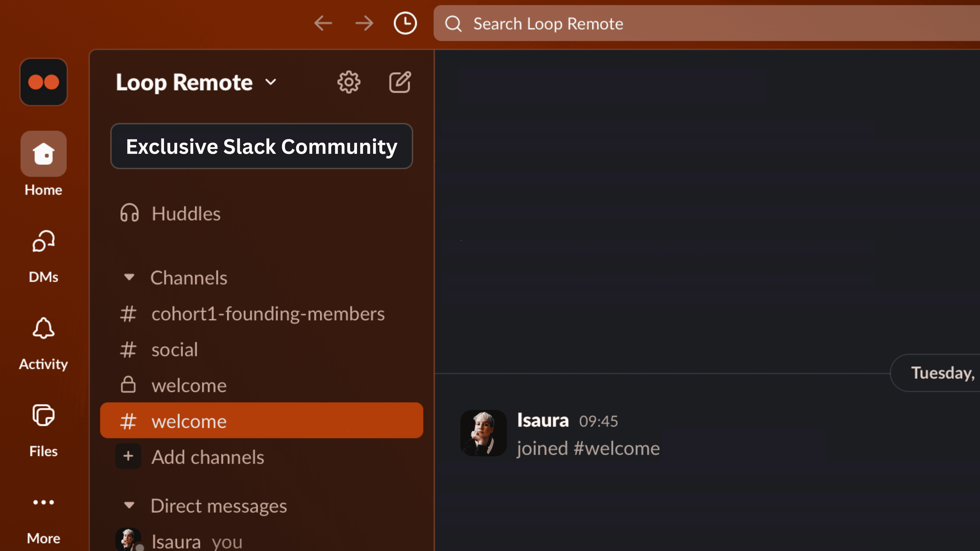The height and width of the screenshot is (551, 980).
Task: Select the private welcome channel with the lock
Action: coord(189,385)
